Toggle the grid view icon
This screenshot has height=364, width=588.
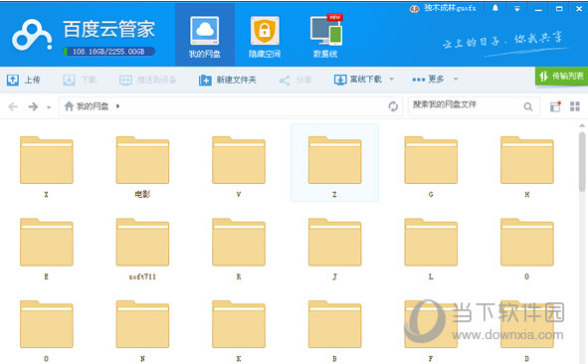tap(575, 106)
